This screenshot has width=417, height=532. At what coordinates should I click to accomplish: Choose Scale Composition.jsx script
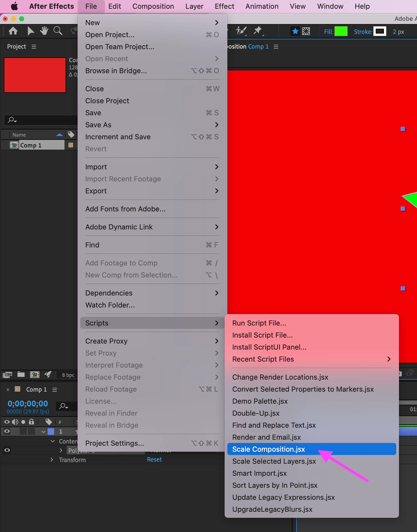coord(312,449)
